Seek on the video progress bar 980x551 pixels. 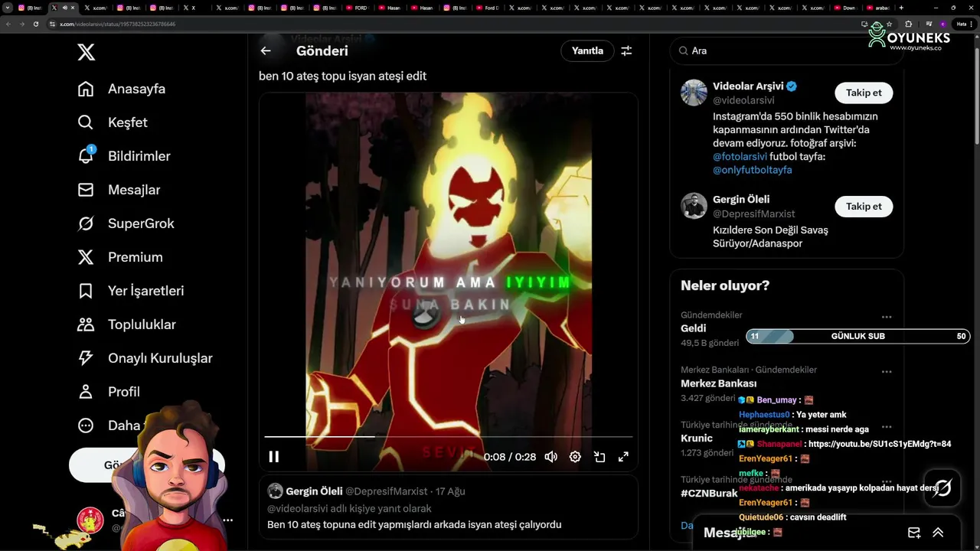coord(449,436)
